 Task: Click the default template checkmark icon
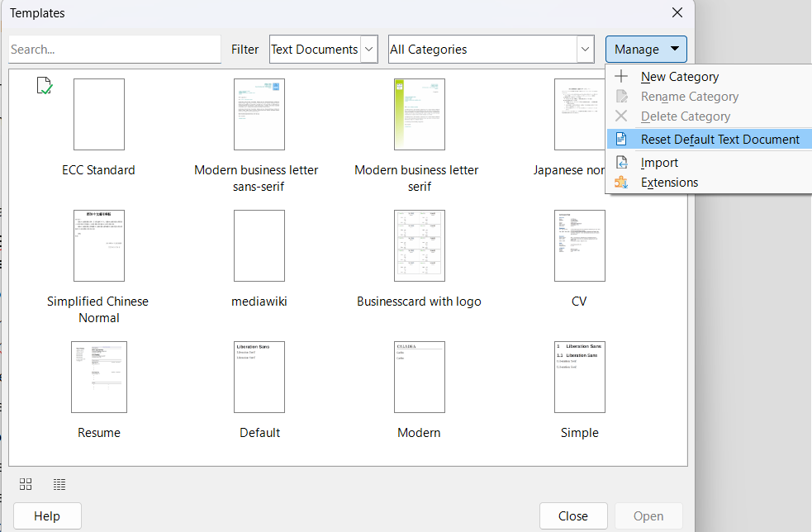tap(45, 84)
